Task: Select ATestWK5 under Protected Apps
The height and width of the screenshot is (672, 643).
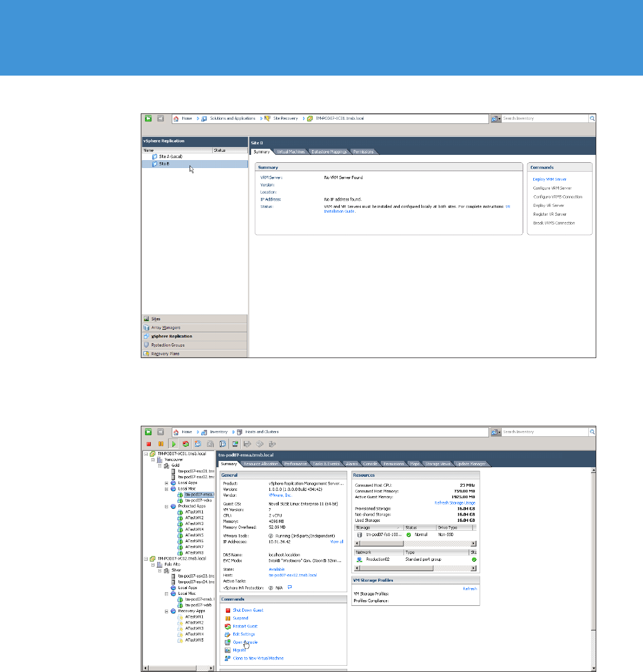Action: [x=194, y=535]
